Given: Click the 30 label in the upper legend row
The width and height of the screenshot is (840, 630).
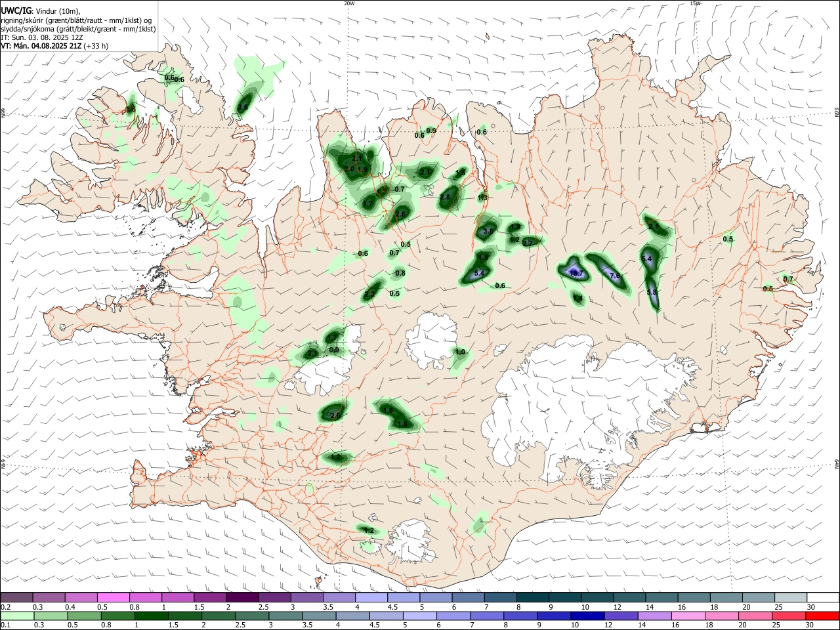Looking at the screenshot, I should [x=810, y=607].
